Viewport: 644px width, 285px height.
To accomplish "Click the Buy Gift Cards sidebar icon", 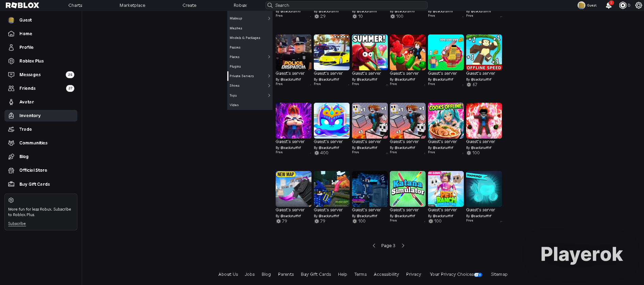I will click(11, 184).
